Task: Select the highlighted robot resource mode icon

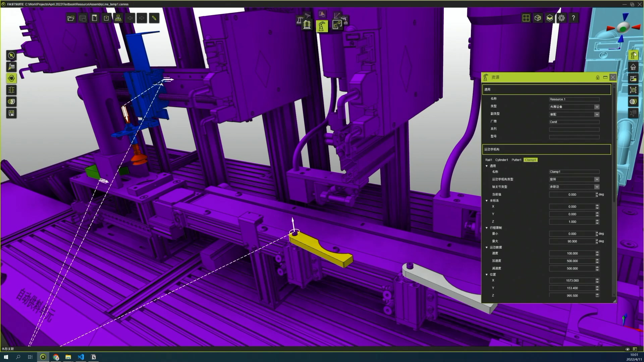Action: point(321,26)
